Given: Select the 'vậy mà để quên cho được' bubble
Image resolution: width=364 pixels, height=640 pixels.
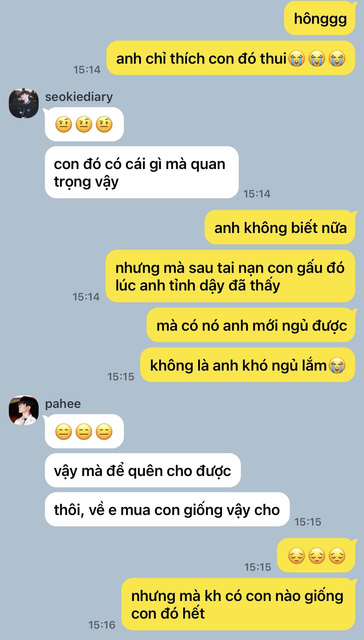Looking at the screenshot, I should tap(143, 470).
